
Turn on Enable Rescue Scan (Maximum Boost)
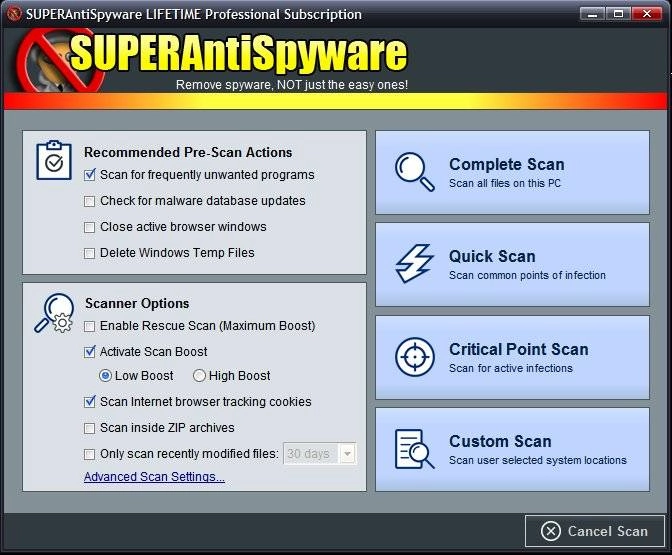click(90, 327)
